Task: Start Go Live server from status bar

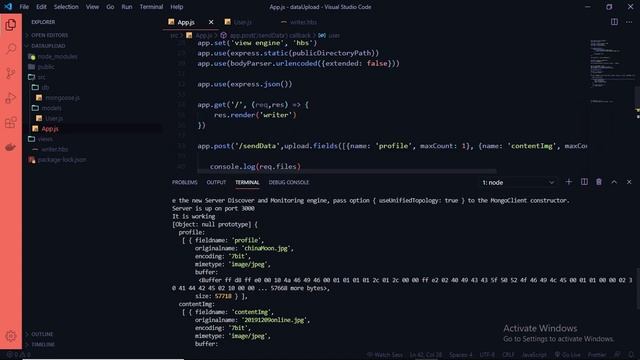Action: 567,355
